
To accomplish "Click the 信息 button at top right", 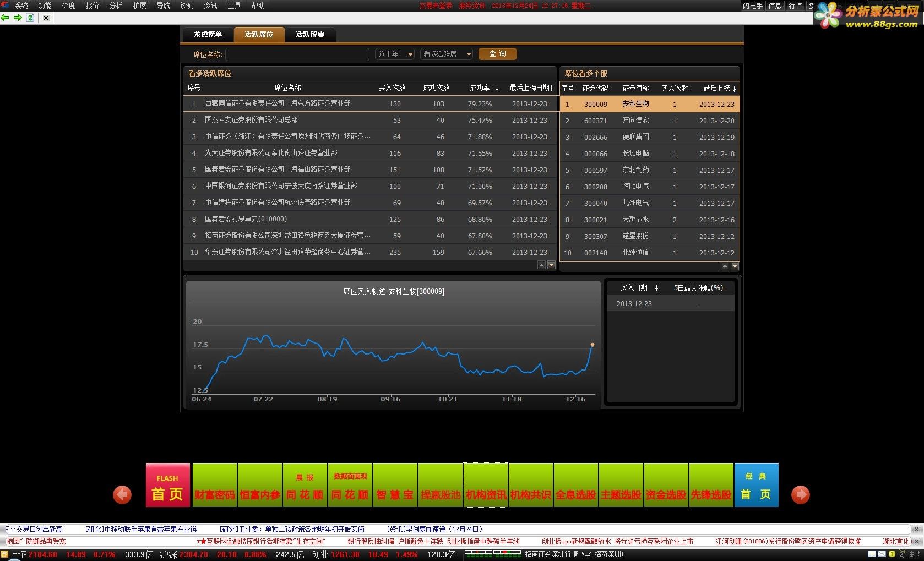I will [x=775, y=6].
